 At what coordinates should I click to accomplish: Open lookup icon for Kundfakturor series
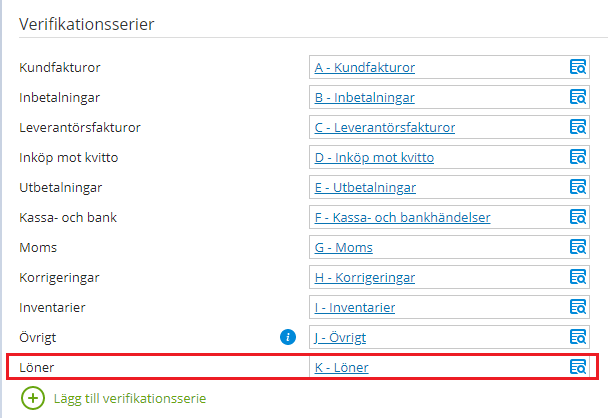[x=577, y=68]
